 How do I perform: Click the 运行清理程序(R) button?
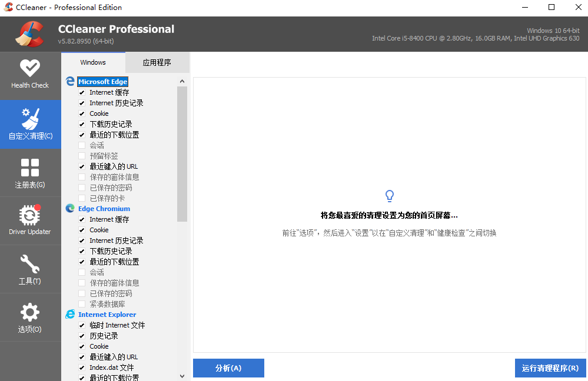click(550, 368)
